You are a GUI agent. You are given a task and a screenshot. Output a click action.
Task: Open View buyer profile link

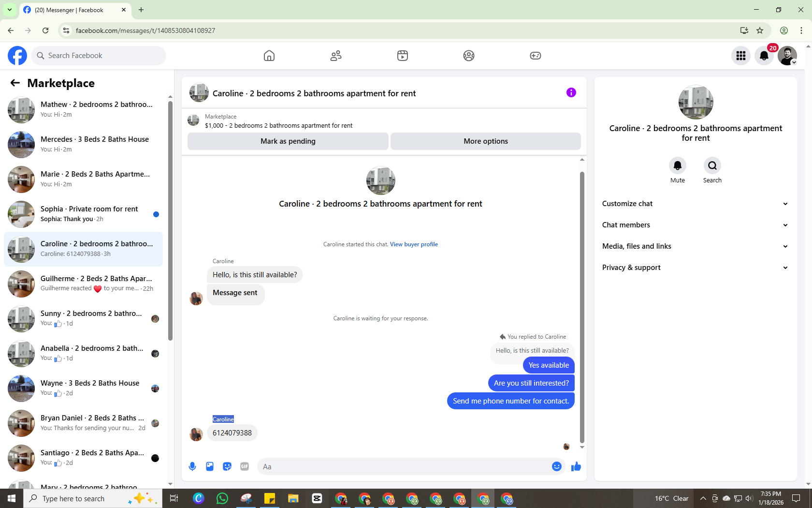click(414, 244)
